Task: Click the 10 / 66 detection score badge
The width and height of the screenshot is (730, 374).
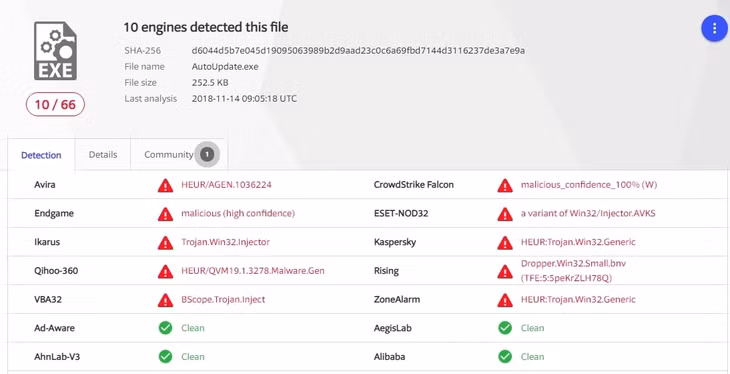Action: coord(55,104)
